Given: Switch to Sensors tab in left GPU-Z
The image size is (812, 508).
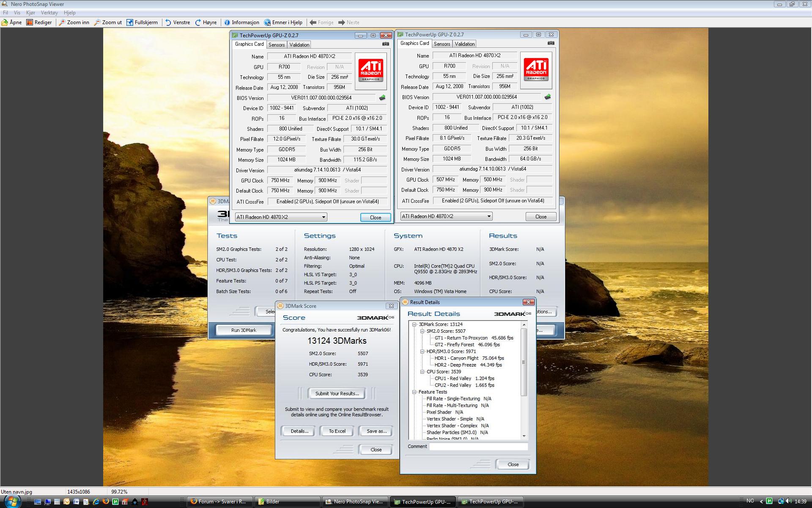Looking at the screenshot, I should coord(277,45).
